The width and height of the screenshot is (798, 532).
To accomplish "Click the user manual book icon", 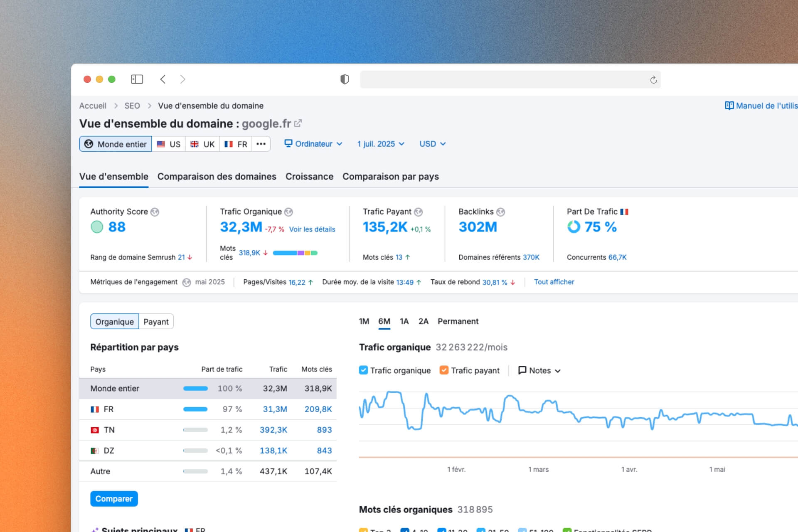I will [x=729, y=106].
